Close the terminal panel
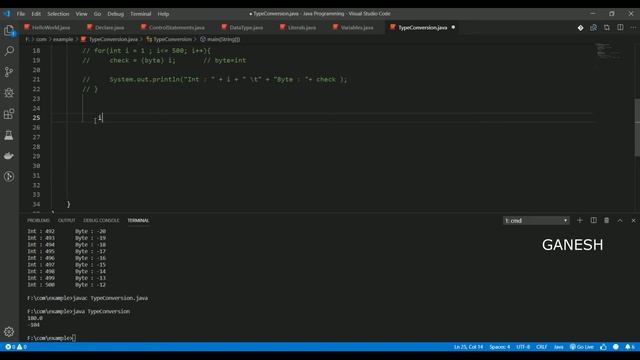 point(633,220)
